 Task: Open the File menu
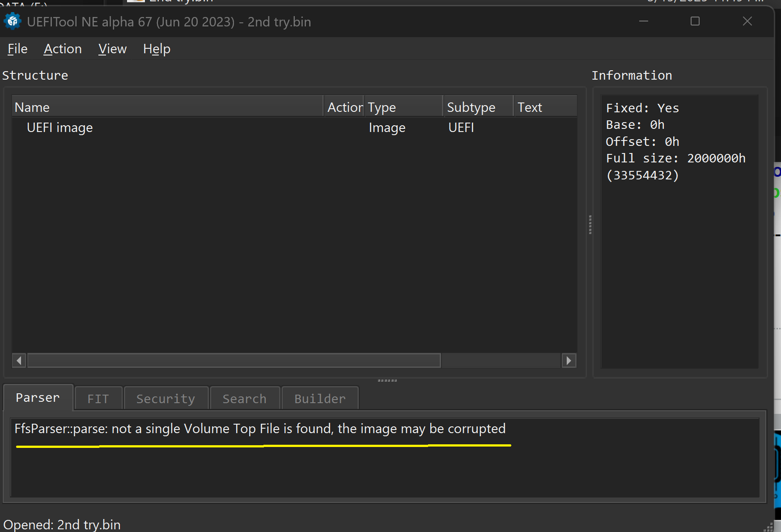click(x=17, y=49)
